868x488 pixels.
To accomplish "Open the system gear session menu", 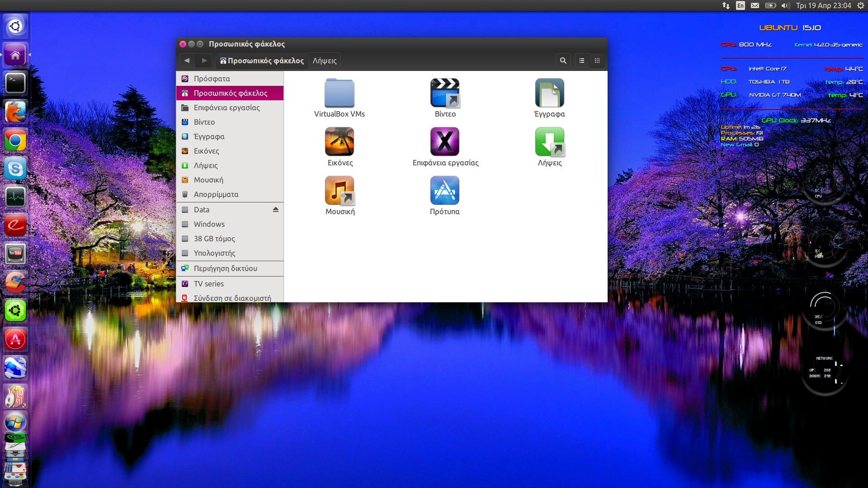I will pyautogui.click(x=861, y=5).
